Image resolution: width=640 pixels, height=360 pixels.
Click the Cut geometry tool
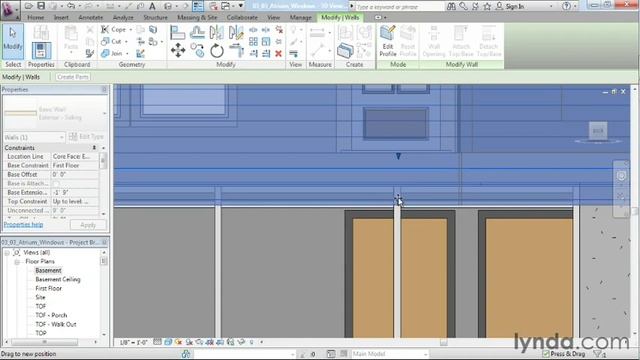point(112,41)
